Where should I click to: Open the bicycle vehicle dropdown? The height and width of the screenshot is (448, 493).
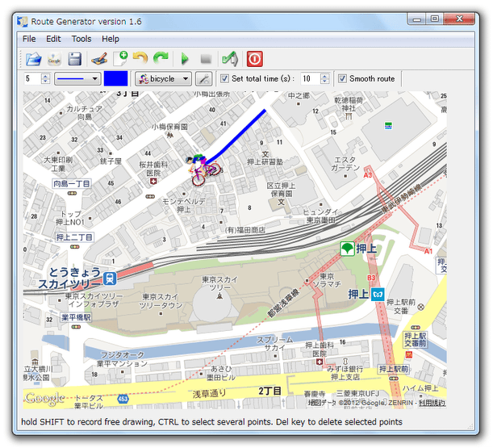tap(163, 78)
